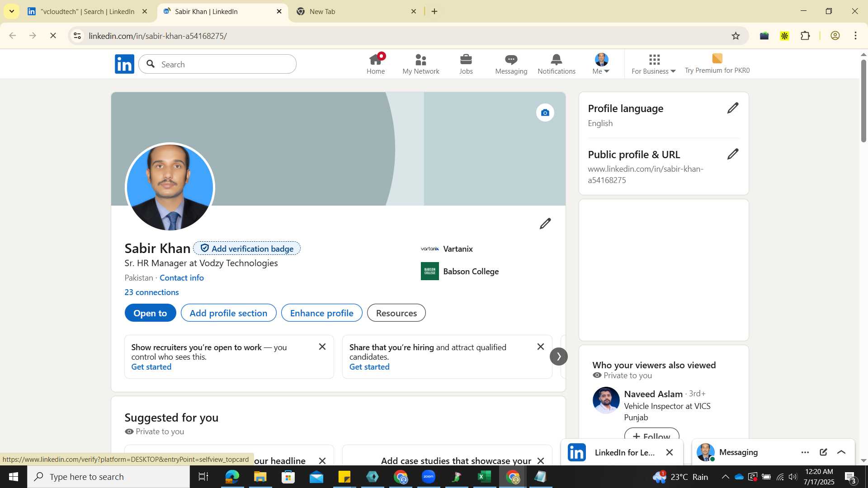Viewport: 868px width, 488px height.
Task: Open Jobs page
Action: coord(466,64)
